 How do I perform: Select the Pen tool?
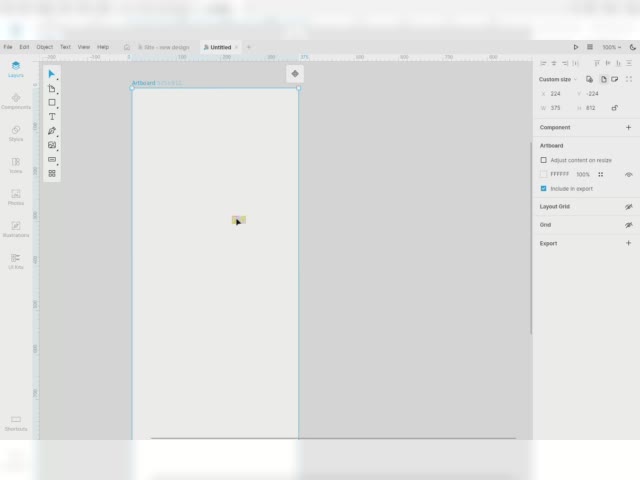pyautogui.click(x=52, y=131)
